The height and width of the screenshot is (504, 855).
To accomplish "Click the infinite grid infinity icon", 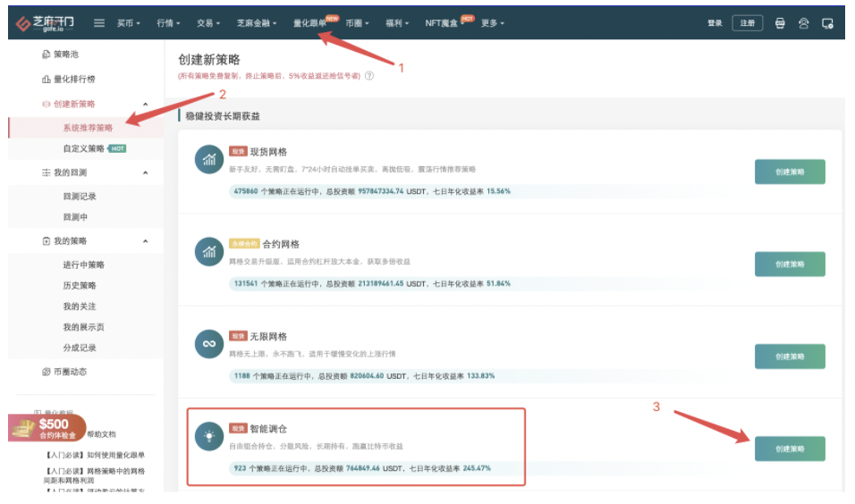I will point(209,344).
